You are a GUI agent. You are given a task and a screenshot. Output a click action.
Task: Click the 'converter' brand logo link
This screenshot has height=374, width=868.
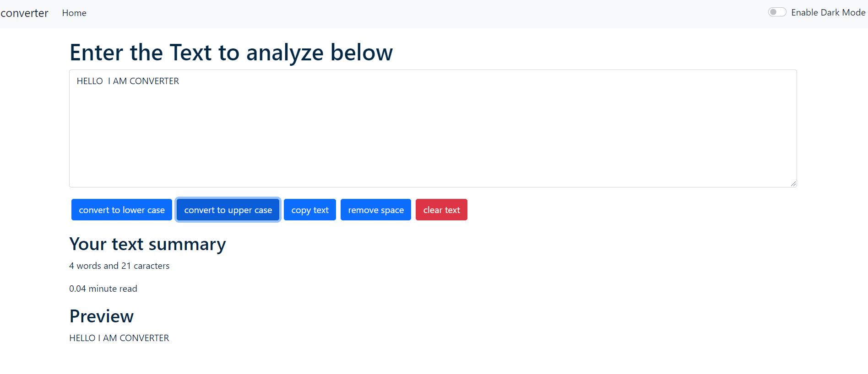pyautogui.click(x=24, y=13)
